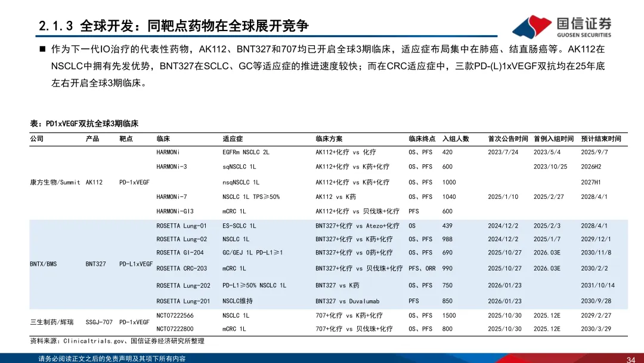Image resolution: width=644 pixels, height=363 pixels.
Task: Select the 'ROSETTA Lung-202' trial cell
Action: coord(183,285)
